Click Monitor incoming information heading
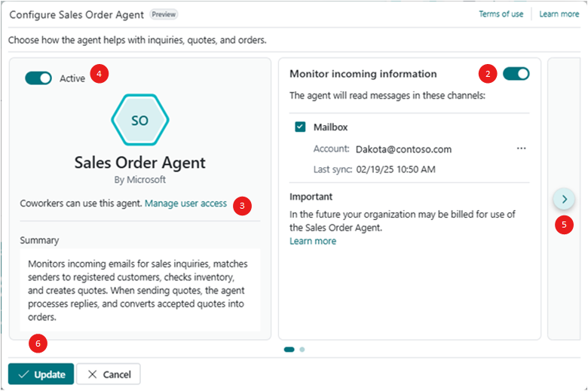 [x=363, y=74]
